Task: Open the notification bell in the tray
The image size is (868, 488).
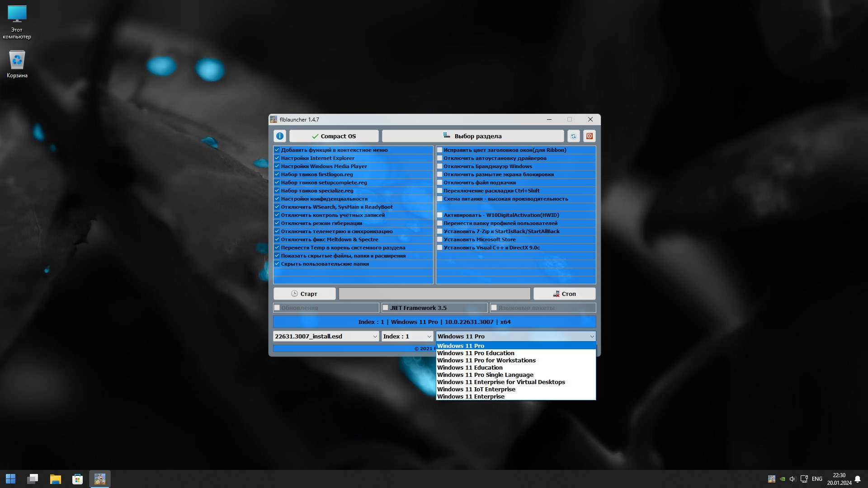Action: pyautogui.click(x=857, y=479)
